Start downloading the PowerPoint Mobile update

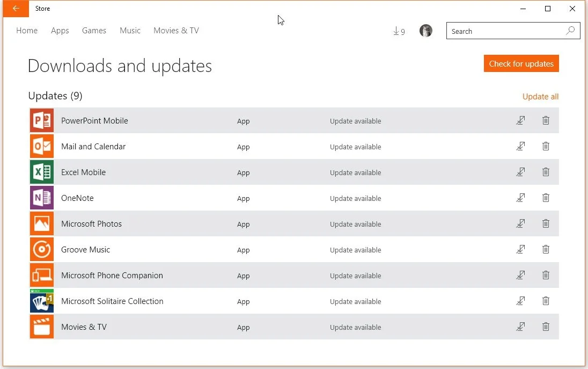(520, 120)
